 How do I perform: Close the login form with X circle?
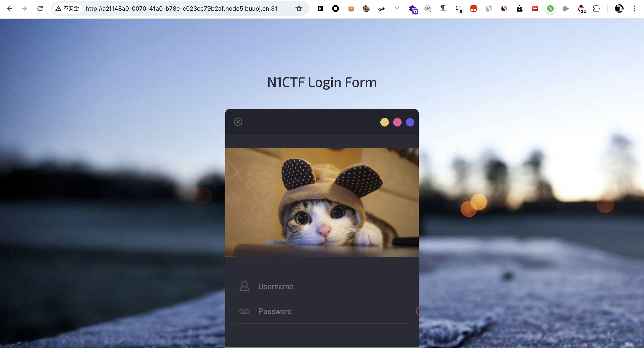238,122
